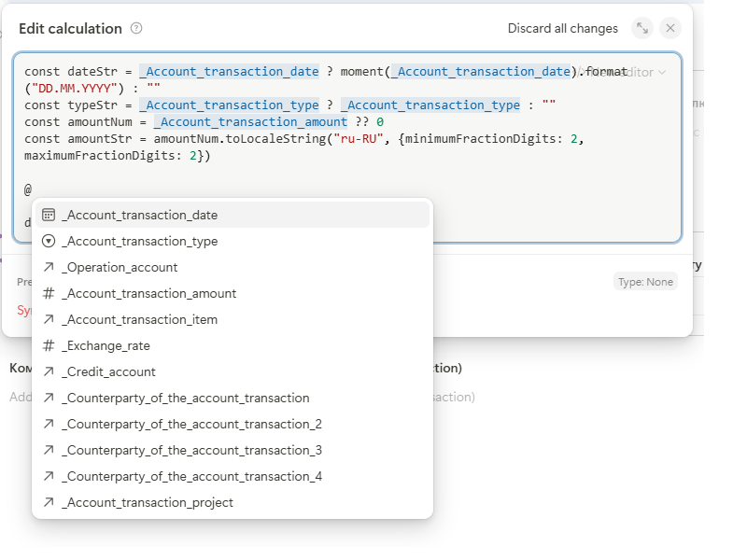The image size is (747, 560).
Task: Choose _Counterparty_of_the_account_transaction_3 entry
Action: tap(233, 451)
